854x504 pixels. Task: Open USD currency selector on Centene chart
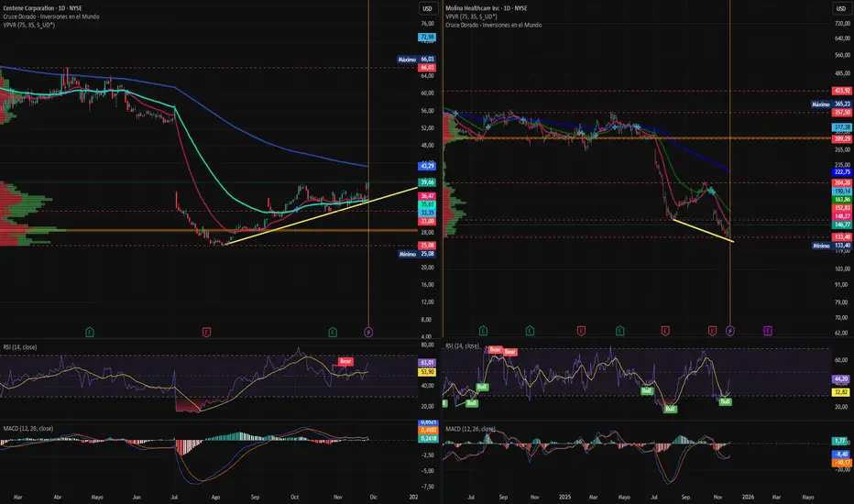tap(428, 8)
